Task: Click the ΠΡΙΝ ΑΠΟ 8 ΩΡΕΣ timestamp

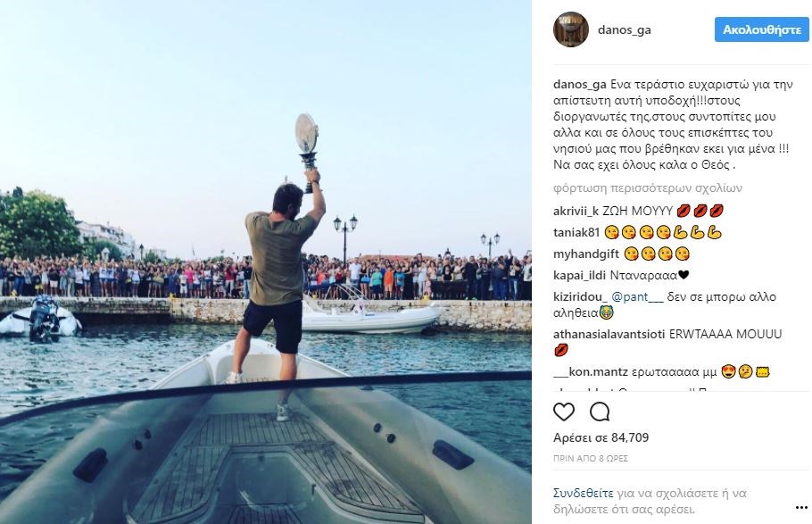Action: [x=591, y=459]
